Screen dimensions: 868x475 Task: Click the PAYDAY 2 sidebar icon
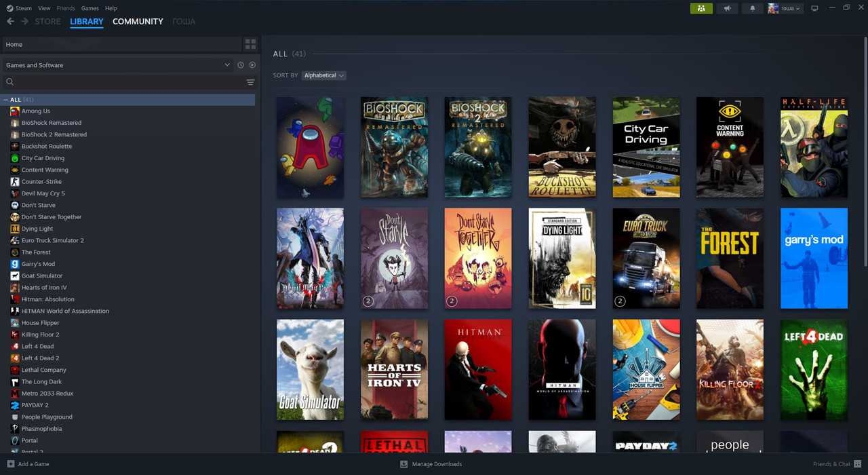point(15,405)
